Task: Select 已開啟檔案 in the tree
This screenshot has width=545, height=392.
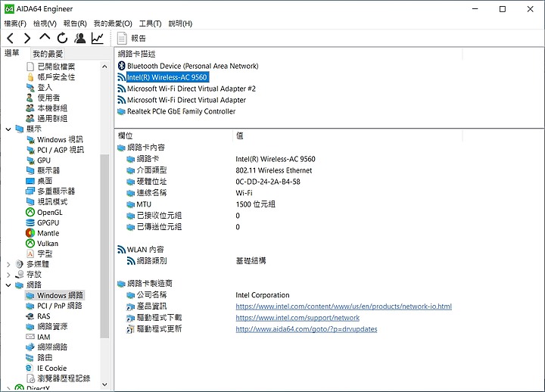Action: (x=51, y=67)
